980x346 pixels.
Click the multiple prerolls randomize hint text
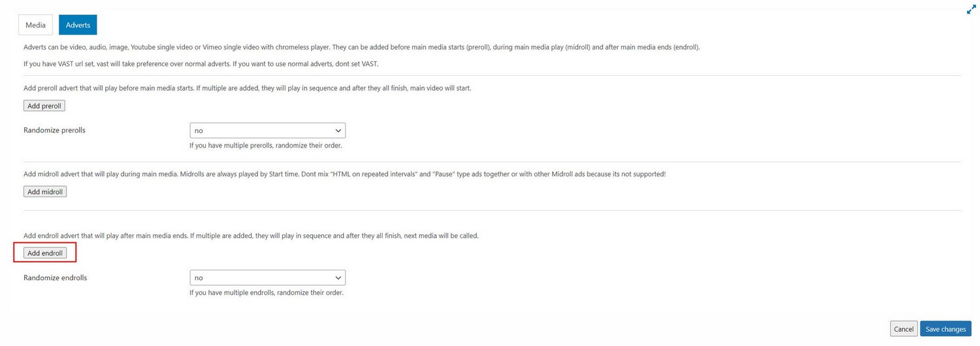265,145
